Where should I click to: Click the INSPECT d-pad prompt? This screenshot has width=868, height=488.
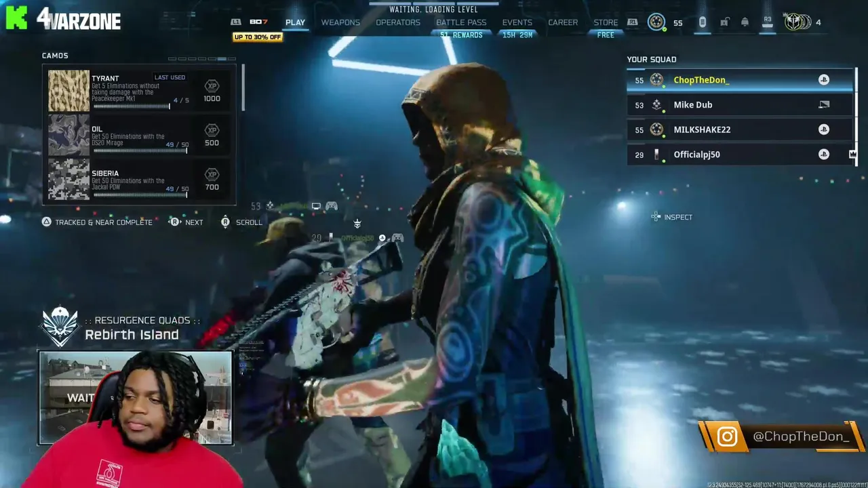point(671,217)
